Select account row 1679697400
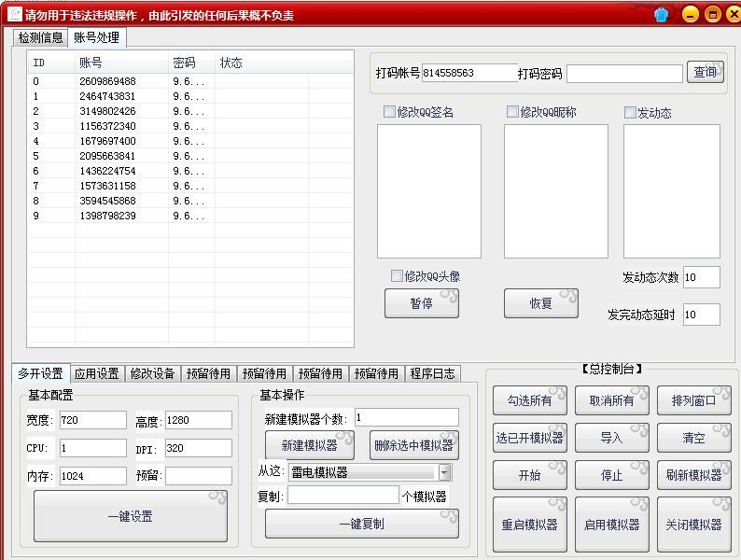This screenshot has width=741, height=560. (190, 141)
